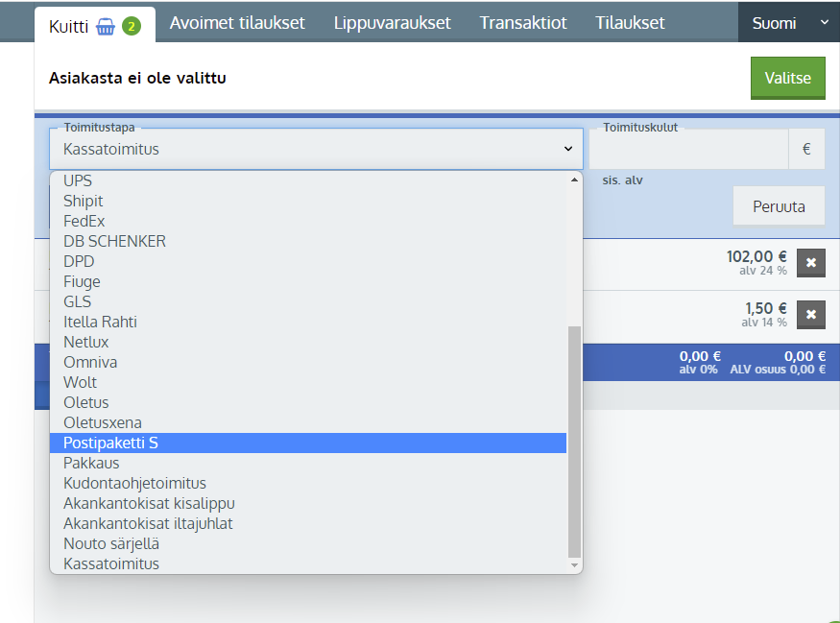Viewport: 840px width, 623px height.
Task: Select Netlux in the dropdown list
Action: coord(308,342)
